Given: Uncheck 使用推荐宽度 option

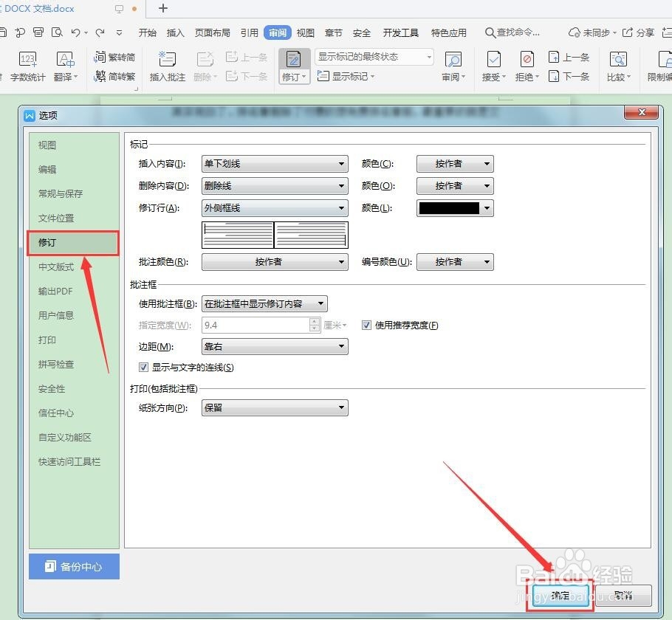Looking at the screenshot, I should [366, 325].
